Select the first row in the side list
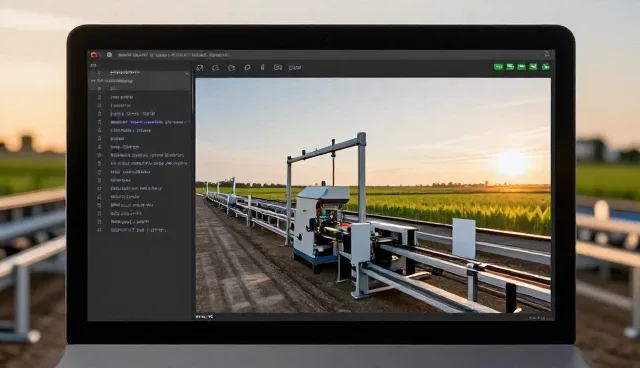 tap(140, 89)
